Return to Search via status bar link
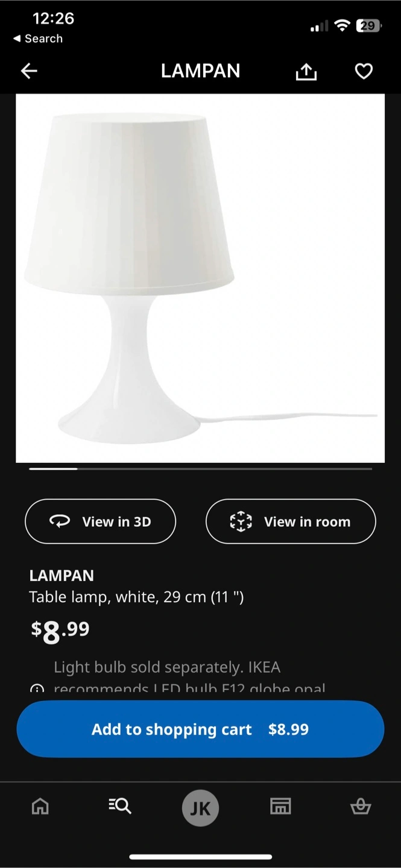This screenshot has height=868, width=401. (38, 39)
